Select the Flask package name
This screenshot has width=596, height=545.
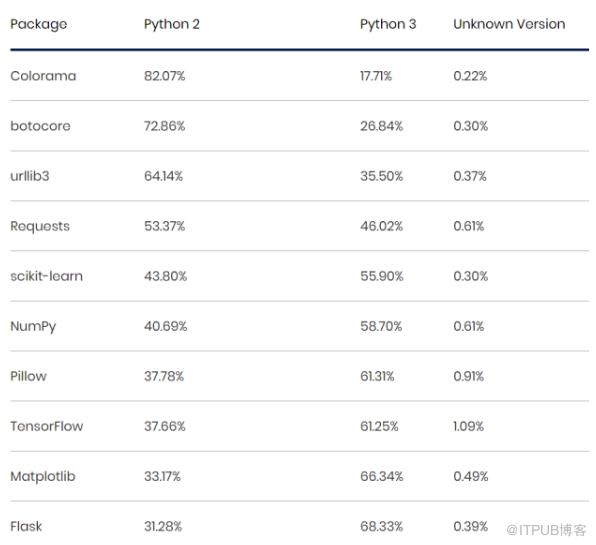pos(26,526)
